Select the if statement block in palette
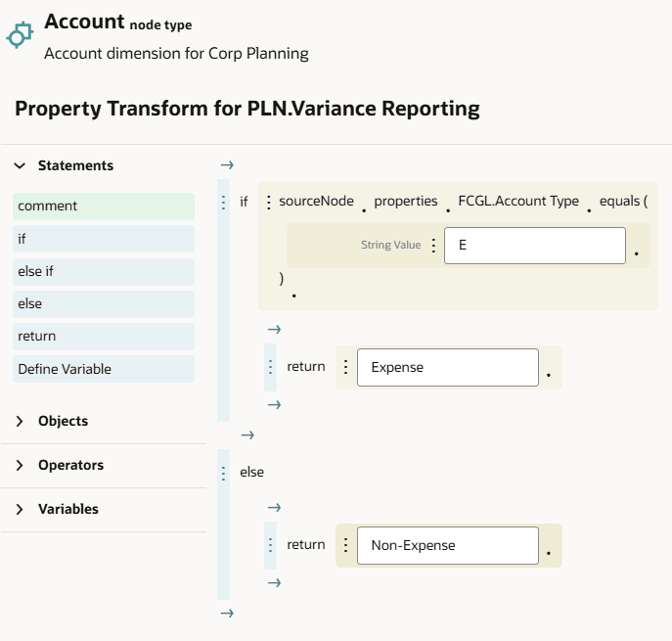 click(x=104, y=239)
